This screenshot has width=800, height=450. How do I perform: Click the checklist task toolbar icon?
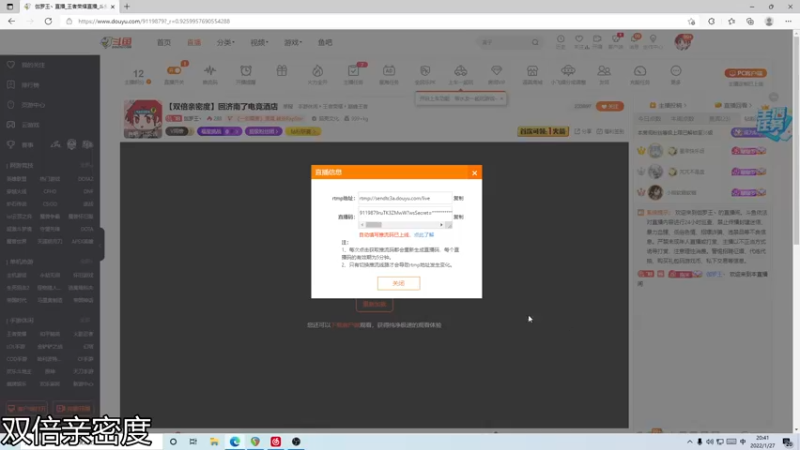pos(353,70)
